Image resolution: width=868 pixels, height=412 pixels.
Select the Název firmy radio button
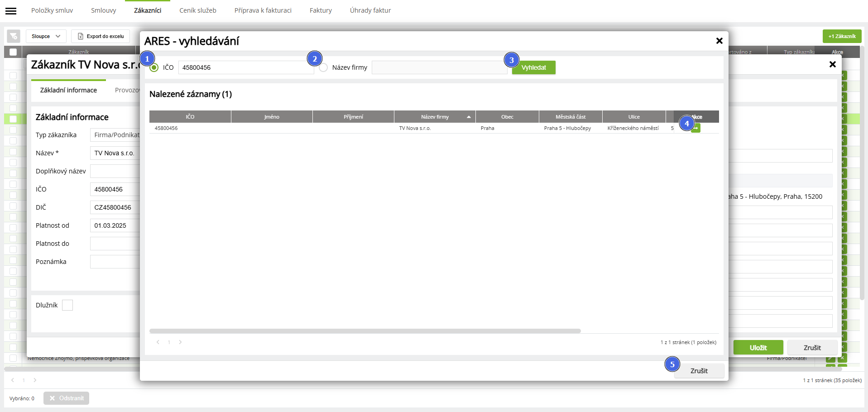coord(323,67)
